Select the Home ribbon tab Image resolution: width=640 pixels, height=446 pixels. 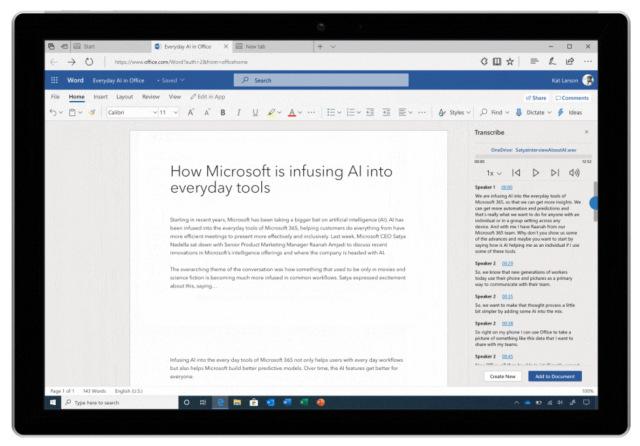(77, 97)
